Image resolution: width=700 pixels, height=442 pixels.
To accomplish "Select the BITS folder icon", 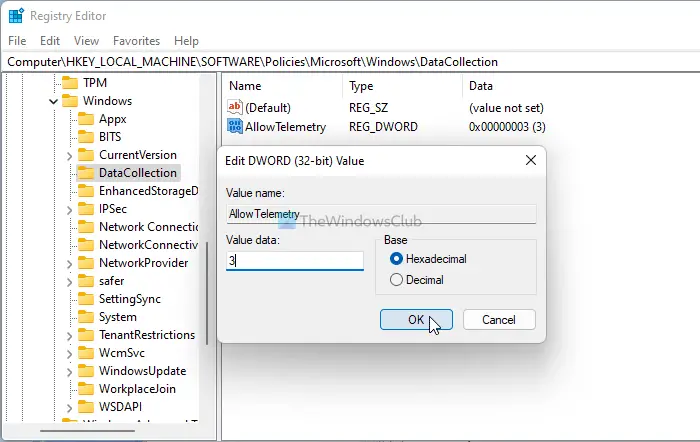I will 86,137.
